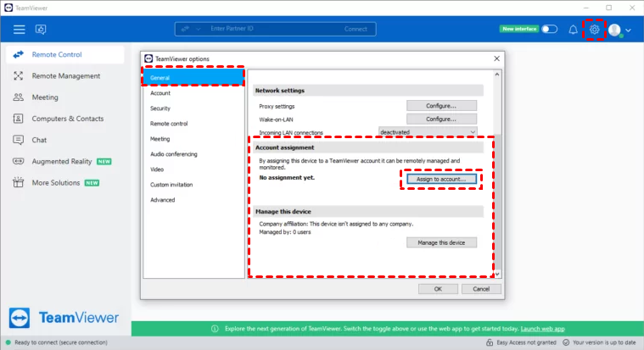Open Augmented Reality section
This screenshot has height=350, width=644.
pyautogui.click(x=62, y=161)
